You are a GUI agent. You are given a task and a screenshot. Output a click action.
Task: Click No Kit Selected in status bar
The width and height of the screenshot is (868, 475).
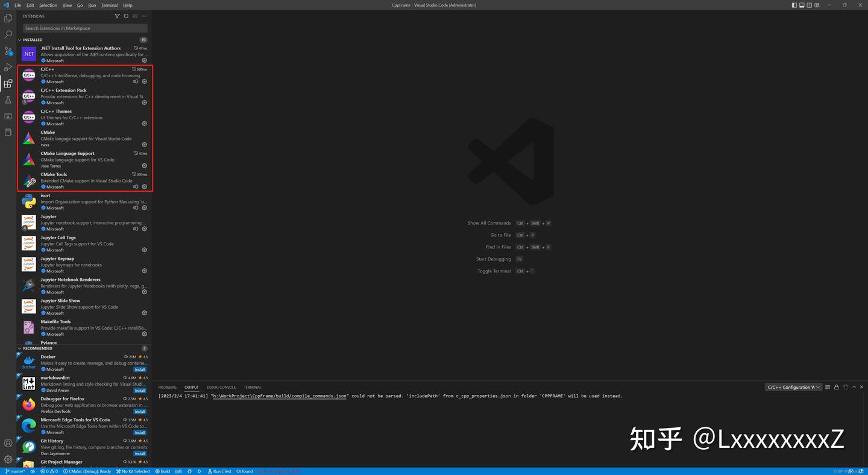click(133, 471)
